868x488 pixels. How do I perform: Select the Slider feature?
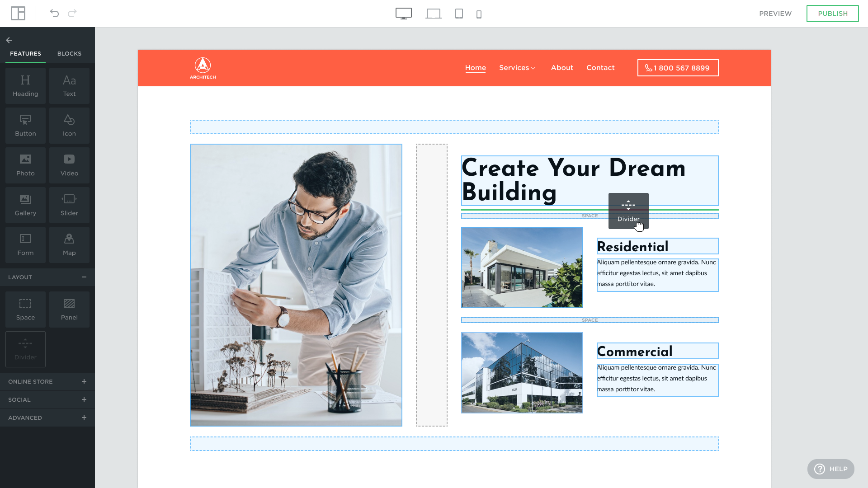click(x=69, y=205)
